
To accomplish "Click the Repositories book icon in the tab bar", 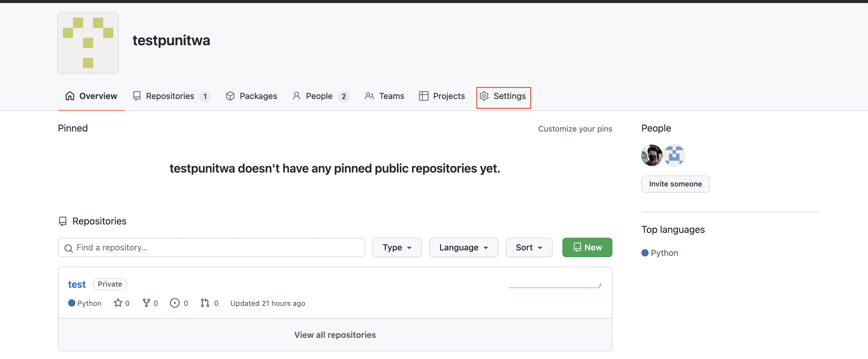I will tap(137, 96).
